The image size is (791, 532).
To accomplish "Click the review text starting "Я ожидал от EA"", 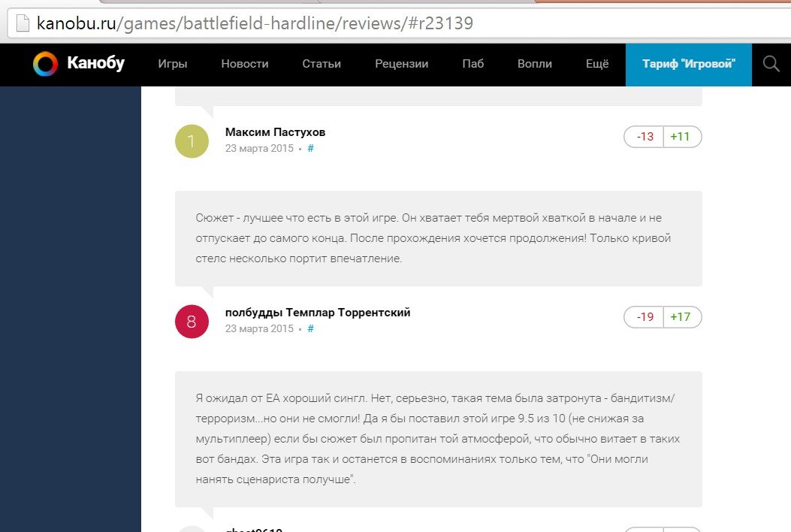I will [437, 439].
